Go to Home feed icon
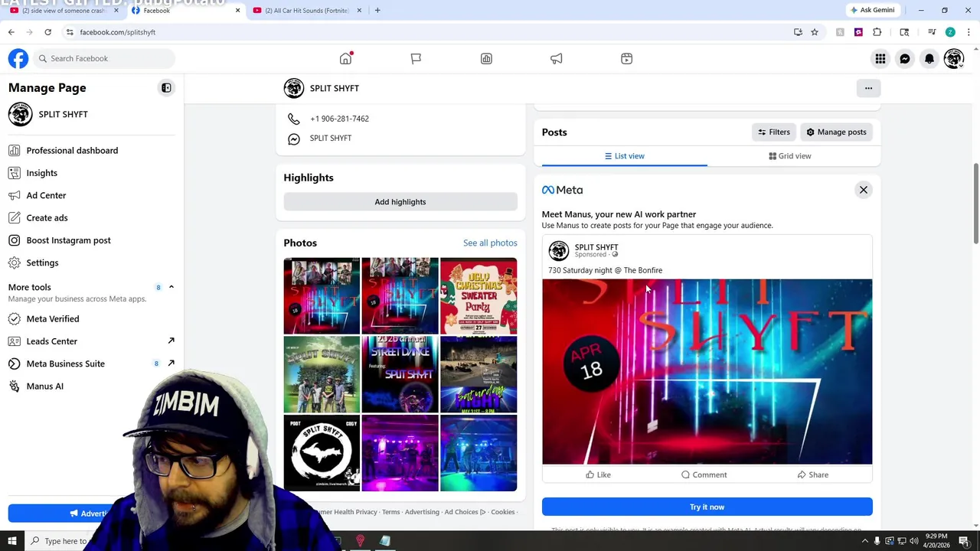The image size is (980, 551). tap(346, 58)
